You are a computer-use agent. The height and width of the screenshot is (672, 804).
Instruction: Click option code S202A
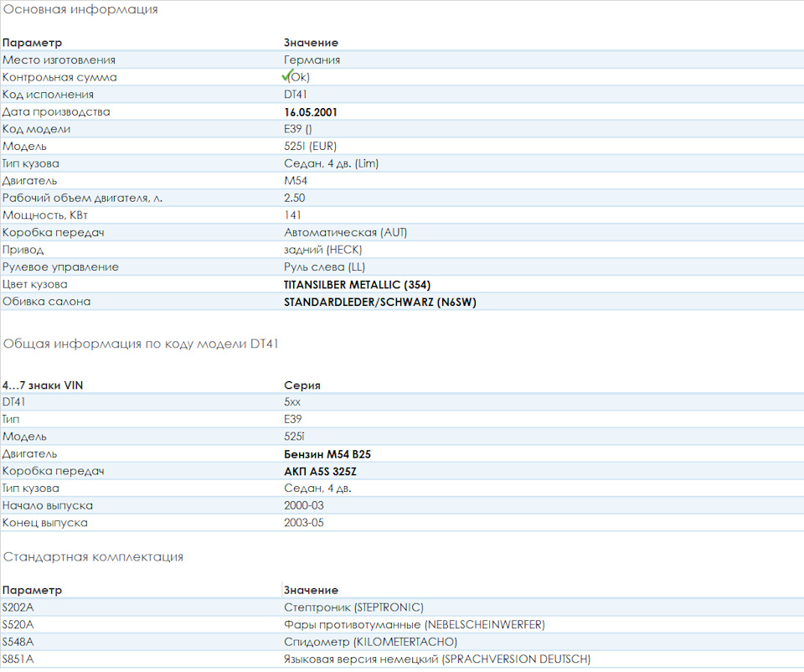coord(18,607)
